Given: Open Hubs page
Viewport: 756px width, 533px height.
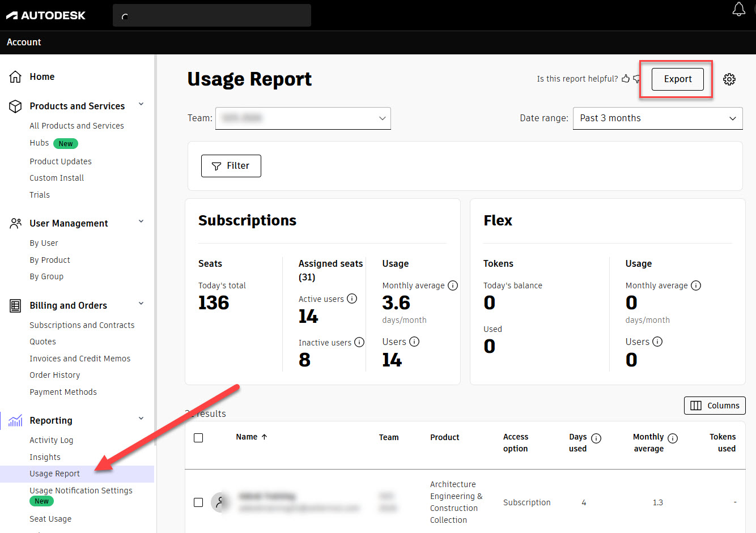Looking at the screenshot, I should pos(39,143).
